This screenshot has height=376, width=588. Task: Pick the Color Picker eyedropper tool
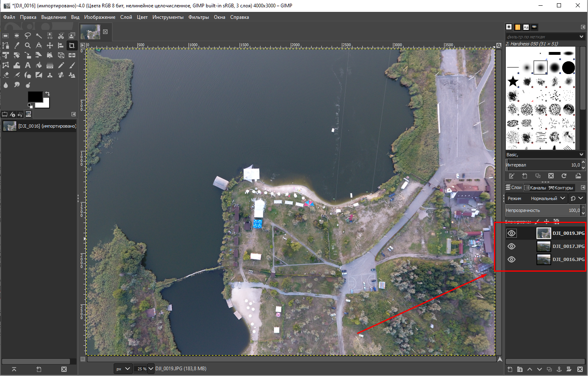point(17,45)
